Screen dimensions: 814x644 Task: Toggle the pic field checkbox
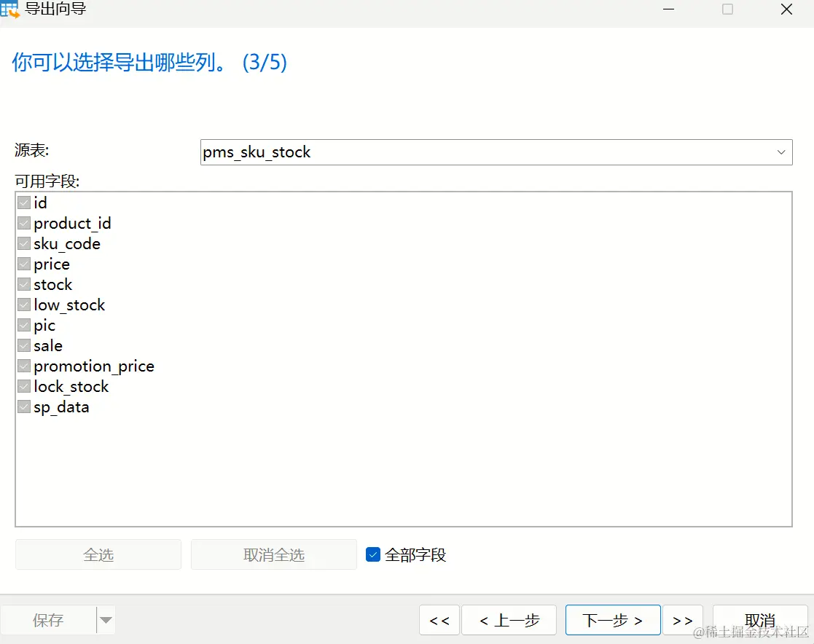point(24,326)
